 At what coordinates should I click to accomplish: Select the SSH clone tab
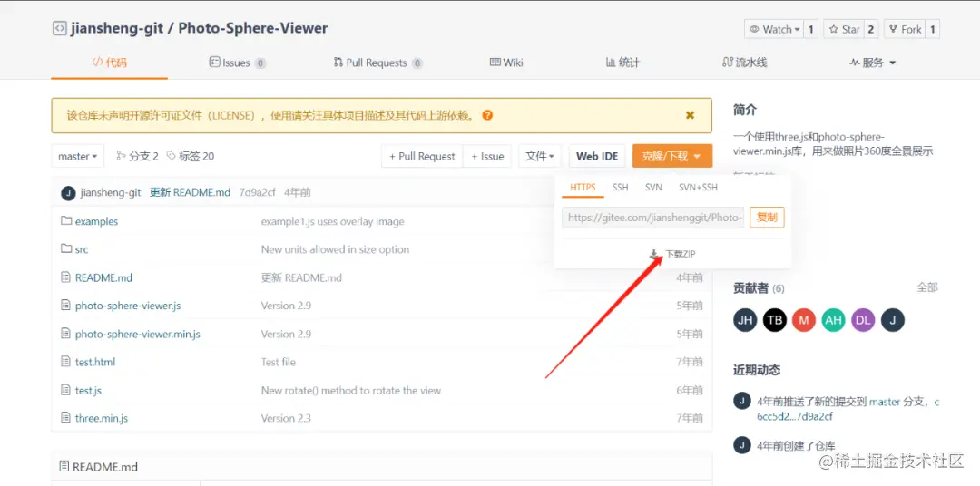(620, 187)
